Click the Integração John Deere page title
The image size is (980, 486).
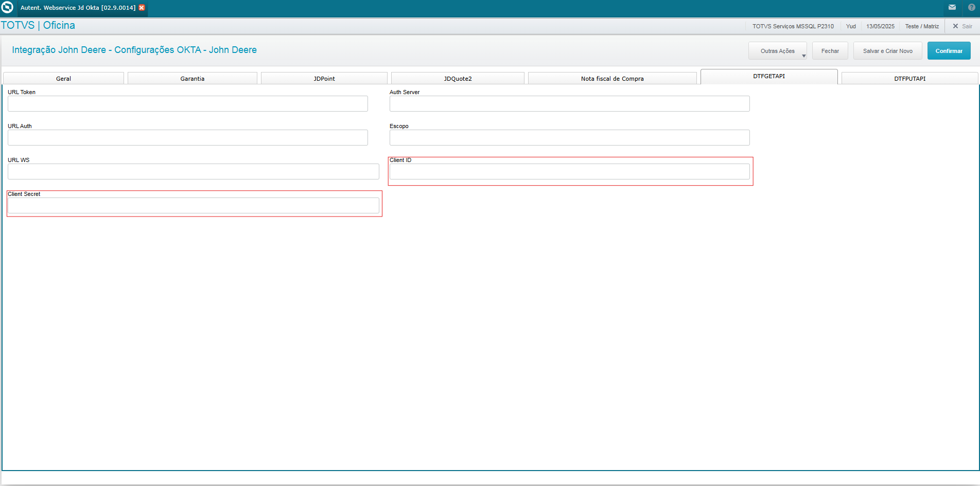(134, 50)
